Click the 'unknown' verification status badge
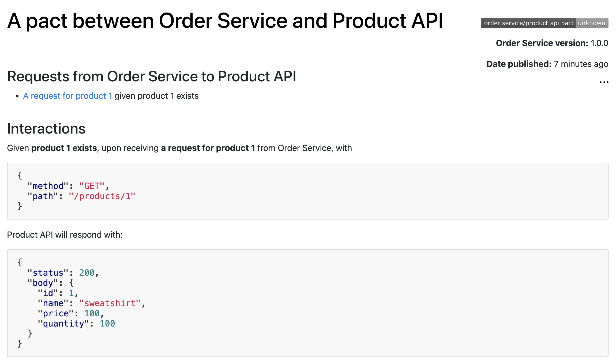The width and height of the screenshot is (616, 364). point(592,23)
